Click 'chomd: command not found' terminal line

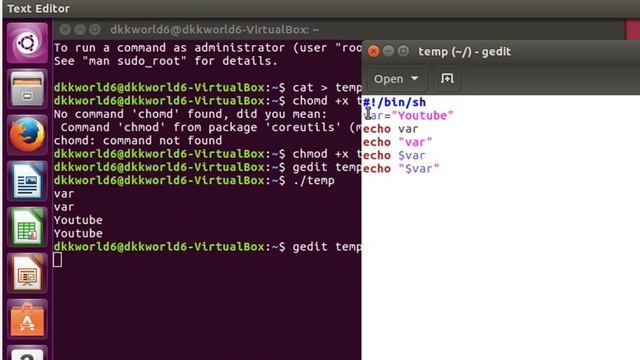coord(138,140)
